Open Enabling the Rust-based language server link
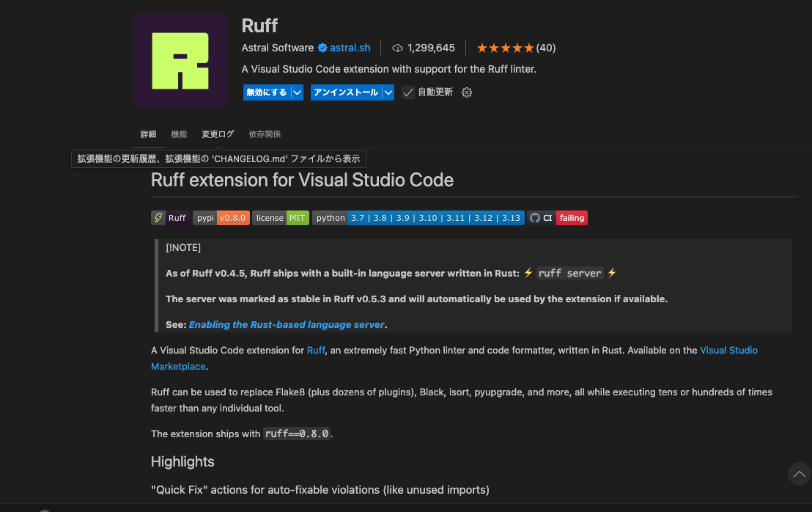 (287, 324)
